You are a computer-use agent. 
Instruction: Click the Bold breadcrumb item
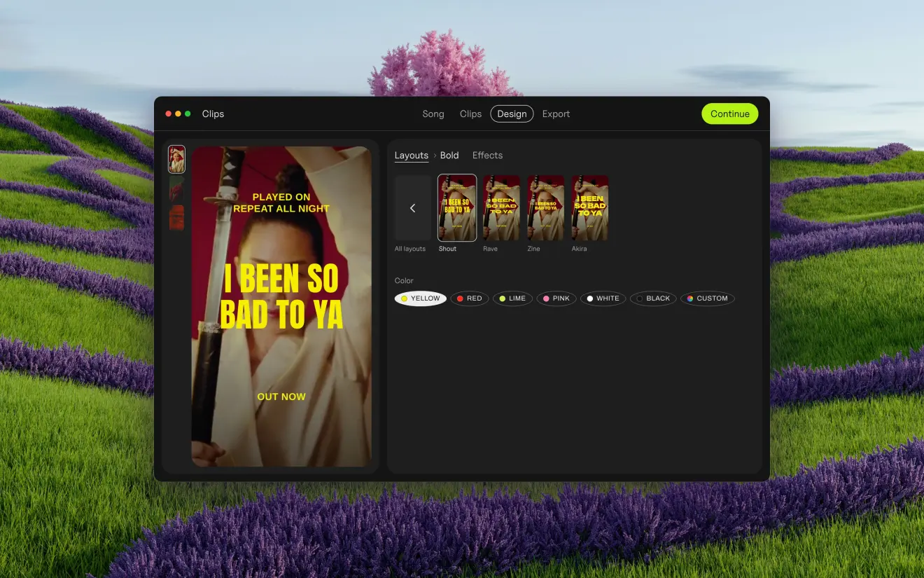(x=449, y=156)
